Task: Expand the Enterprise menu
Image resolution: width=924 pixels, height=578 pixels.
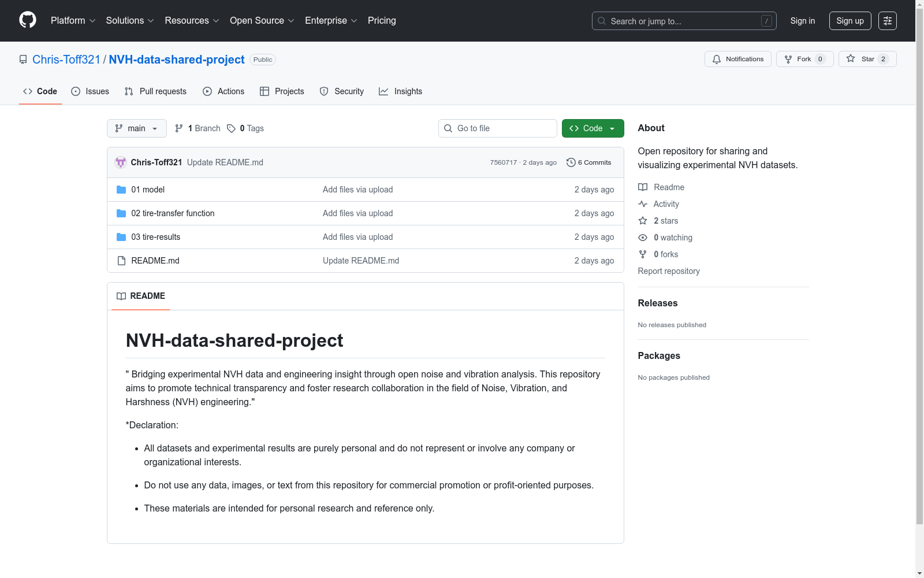Action: (331, 21)
